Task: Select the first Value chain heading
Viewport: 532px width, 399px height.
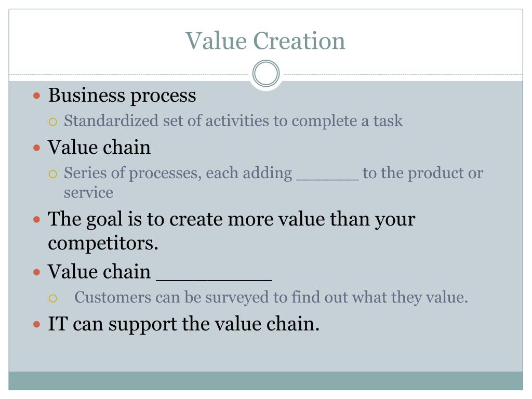Action: click(x=99, y=147)
